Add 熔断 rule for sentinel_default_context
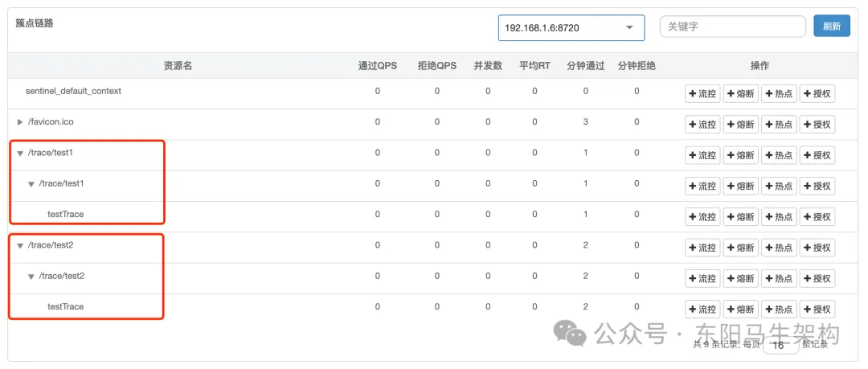868x369 pixels. [x=741, y=93]
